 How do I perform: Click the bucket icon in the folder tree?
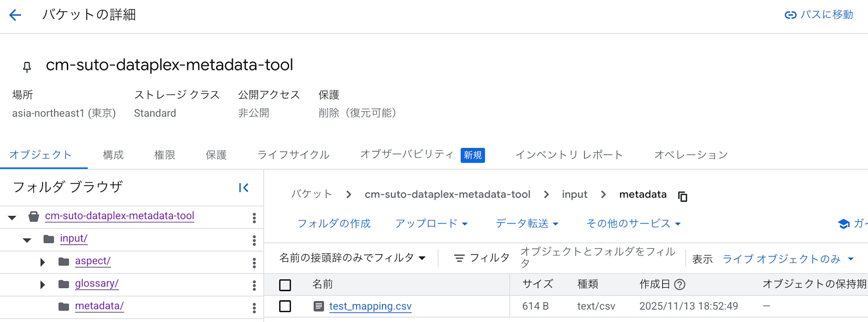pyautogui.click(x=34, y=216)
